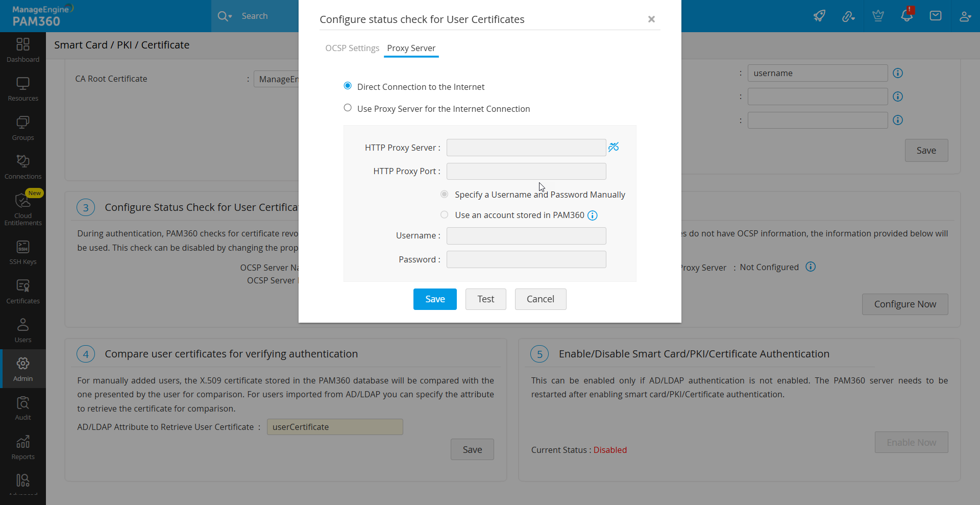Open the link/chain dropdown in top bar
Screen dimensions: 980x505
tap(849, 16)
